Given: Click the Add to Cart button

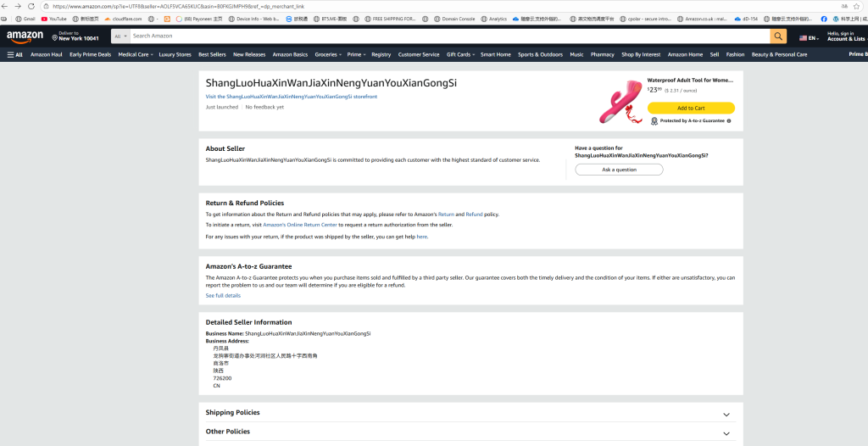Looking at the screenshot, I should (x=691, y=108).
